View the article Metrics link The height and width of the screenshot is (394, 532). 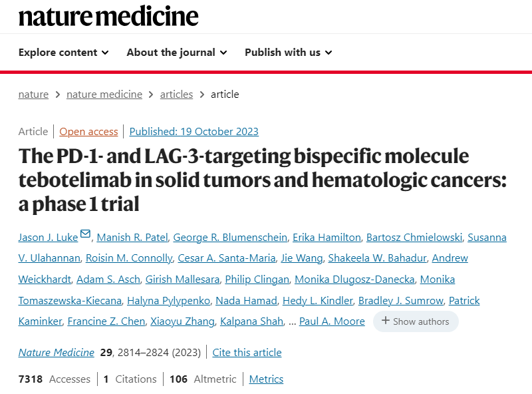[x=266, y=379]
